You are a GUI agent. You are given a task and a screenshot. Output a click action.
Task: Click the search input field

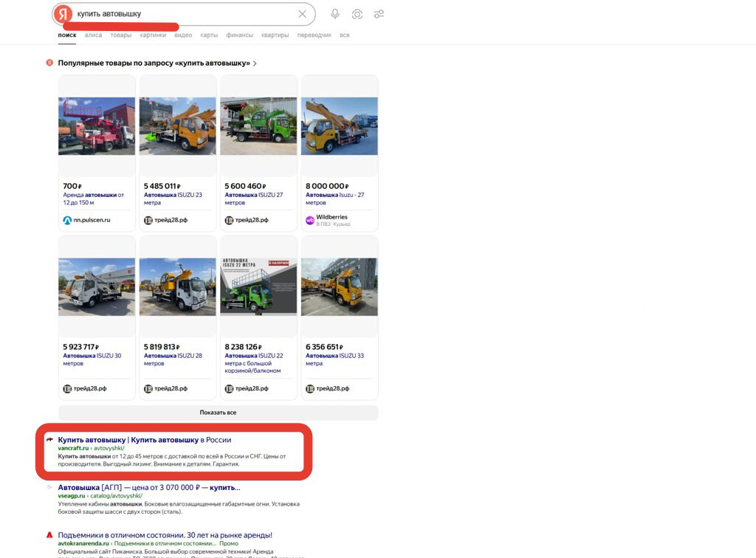pos(185,14)
